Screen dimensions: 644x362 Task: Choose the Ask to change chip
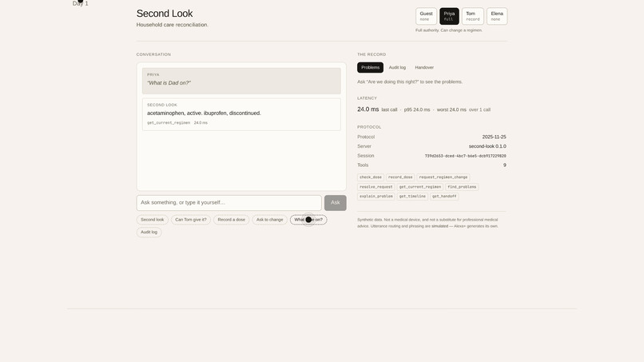[x=269, y=220]
